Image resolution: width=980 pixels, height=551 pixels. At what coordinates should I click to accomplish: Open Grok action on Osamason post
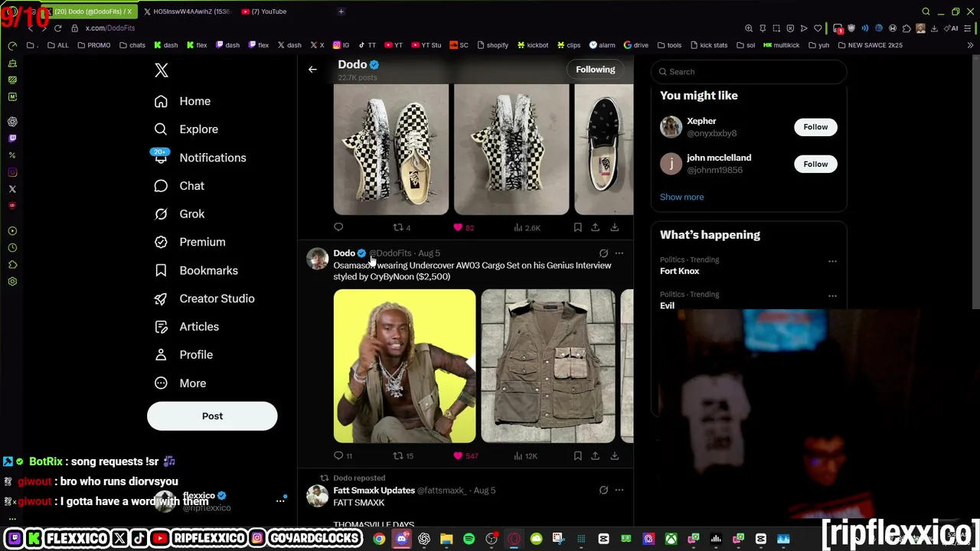(603, 253)
